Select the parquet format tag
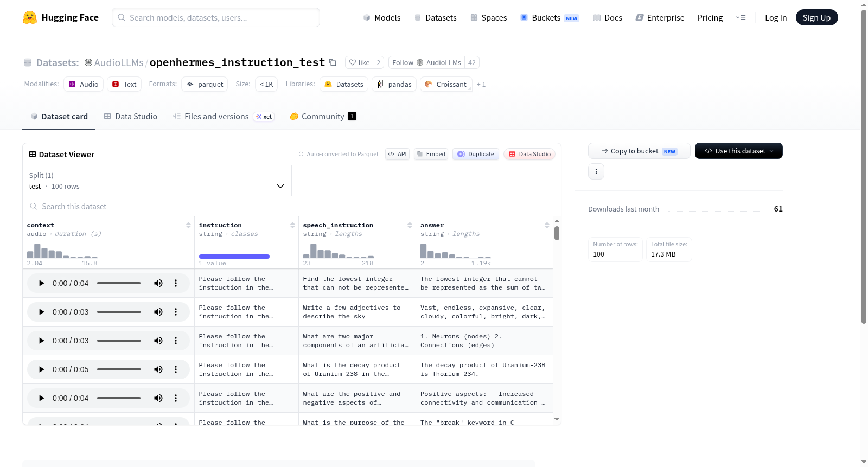This screenshot has width=868, height=467. (x=205, y=84)
